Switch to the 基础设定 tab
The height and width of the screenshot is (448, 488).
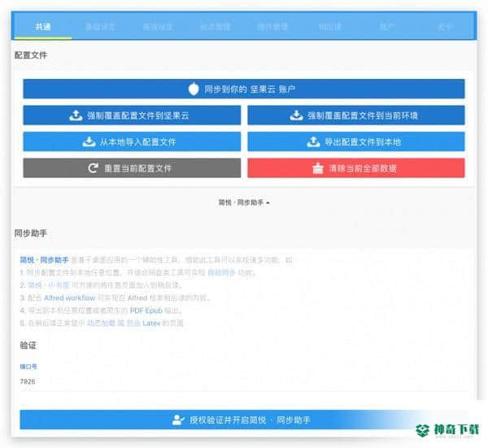pyautogui.click(x=100, y=27)
